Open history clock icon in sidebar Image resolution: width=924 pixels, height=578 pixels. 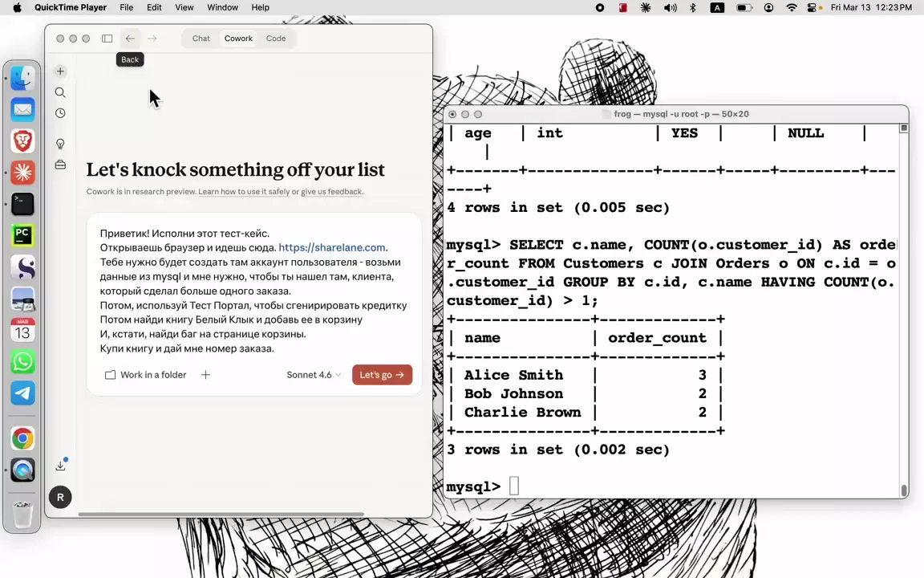(x=60, y=113)
